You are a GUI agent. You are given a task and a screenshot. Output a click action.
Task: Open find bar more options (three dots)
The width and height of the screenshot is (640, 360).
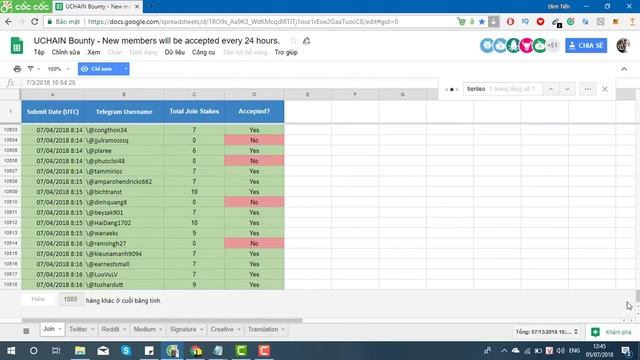point(588,89)
